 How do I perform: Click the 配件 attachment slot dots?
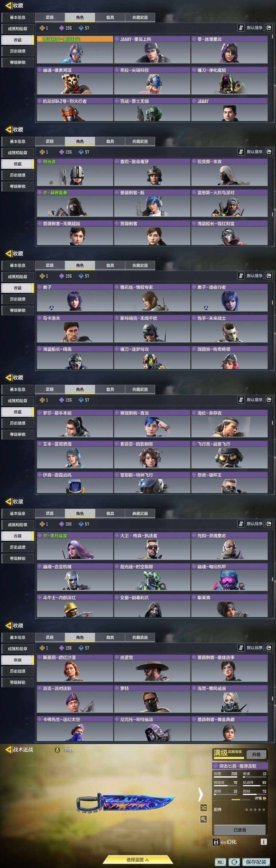[255, 809]
